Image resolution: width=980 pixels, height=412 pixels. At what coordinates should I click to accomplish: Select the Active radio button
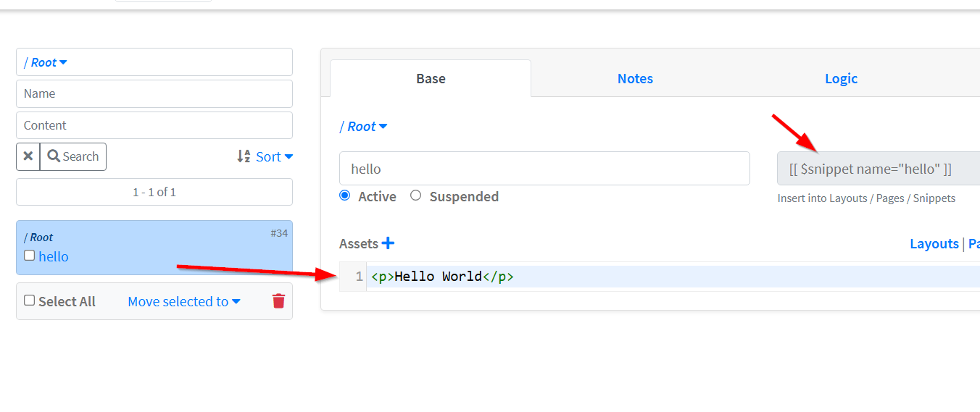[x=345, y=196]
